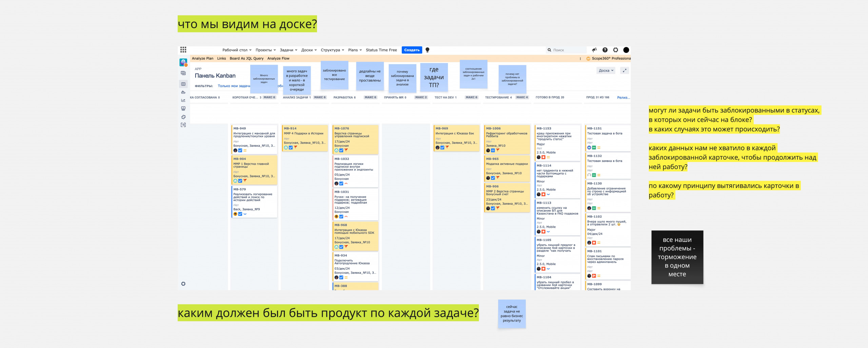Toggle fullscreen with the expand arrows icon
868x348 pixels.
(x=625, y=70)
